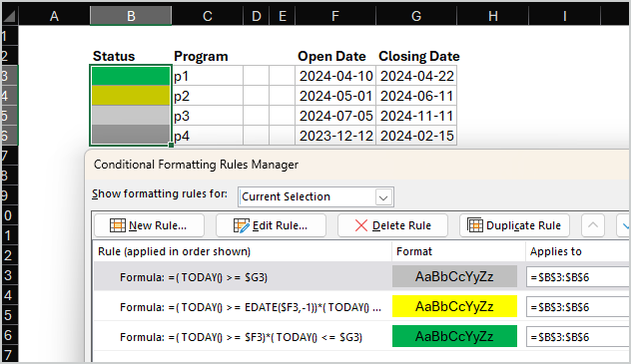Image resolution: width=631 pixels, height=364 pixels.
Task: Click the select-all corner triangle
Action: point(9,16)
